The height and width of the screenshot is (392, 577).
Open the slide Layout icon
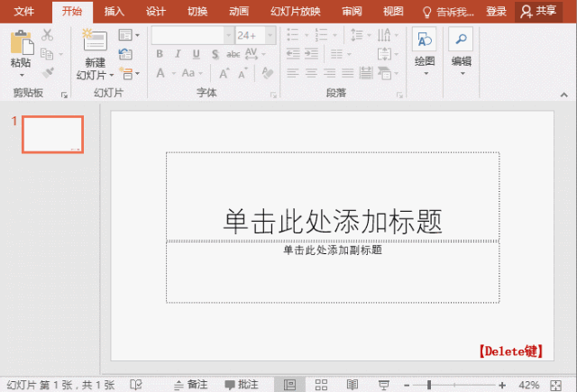point(125,35)
